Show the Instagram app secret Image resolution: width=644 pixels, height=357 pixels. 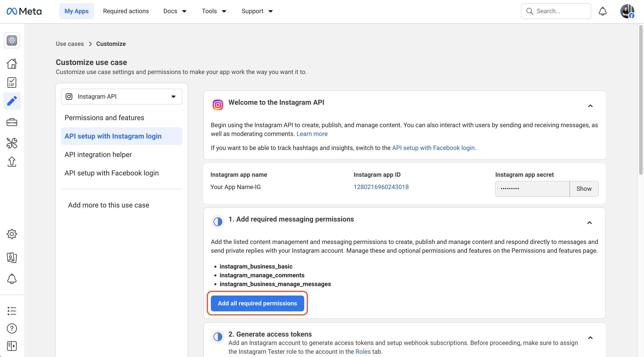(x=584, y=189)
